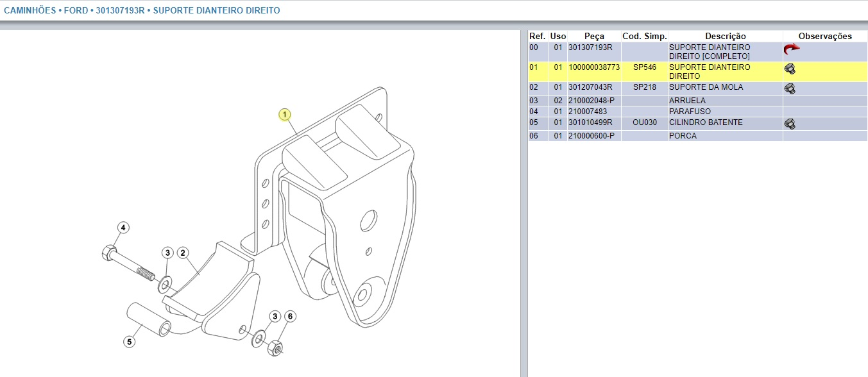Click part number 301307193R in row 00
868x377 pixels.
[x=590, y=47]
